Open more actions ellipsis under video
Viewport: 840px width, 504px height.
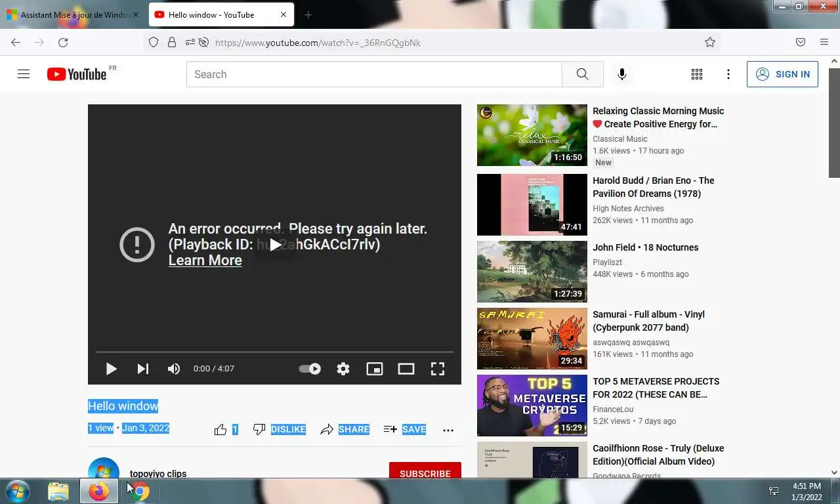point(448,430)
